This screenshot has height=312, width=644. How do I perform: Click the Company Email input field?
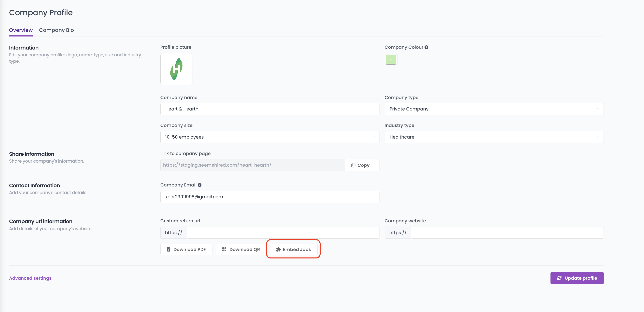click(270, 197)
